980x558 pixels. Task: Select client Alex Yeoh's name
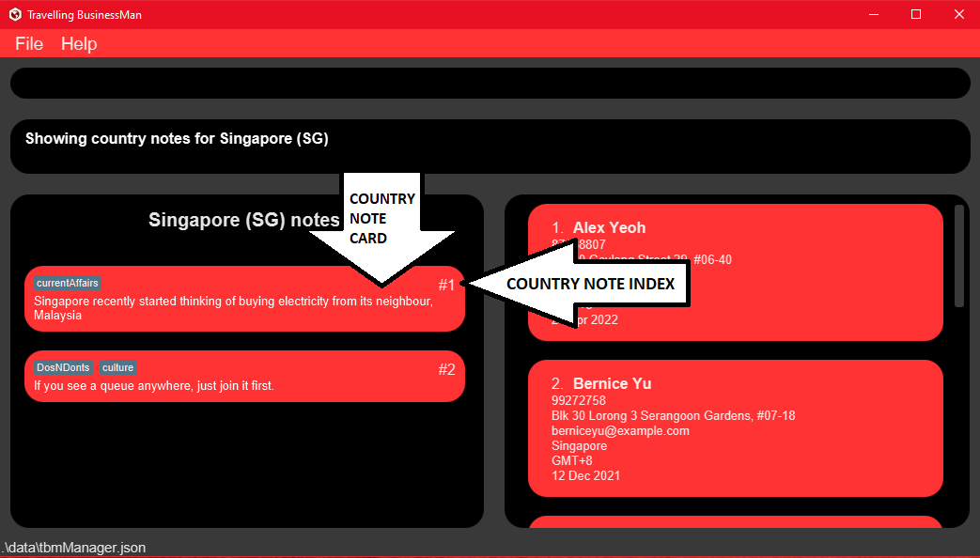click(x=609, y=227)
